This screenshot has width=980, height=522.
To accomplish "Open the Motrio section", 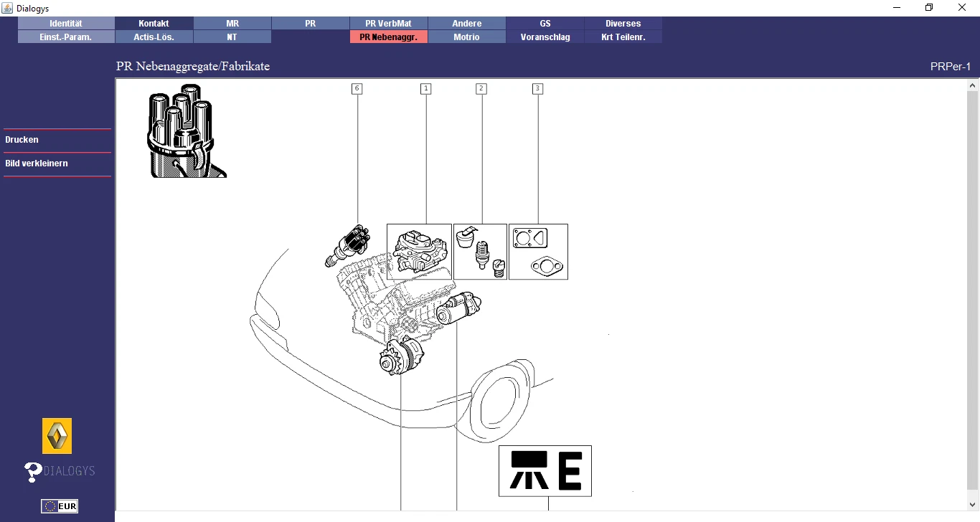I will click(467, 37).
